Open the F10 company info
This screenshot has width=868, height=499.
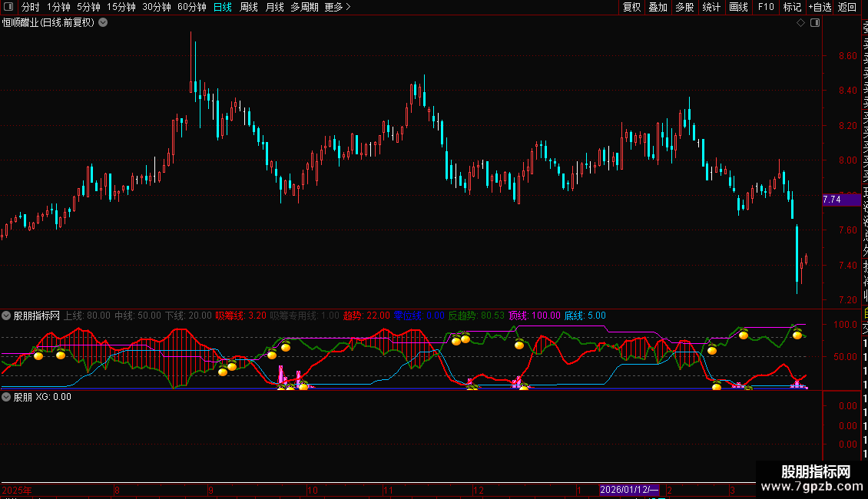[x=766, y=7]
